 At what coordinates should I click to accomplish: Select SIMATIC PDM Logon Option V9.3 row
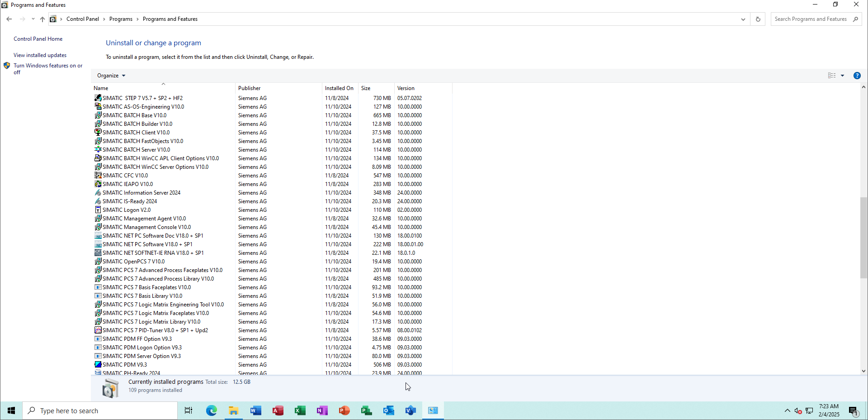click(271, 347)
